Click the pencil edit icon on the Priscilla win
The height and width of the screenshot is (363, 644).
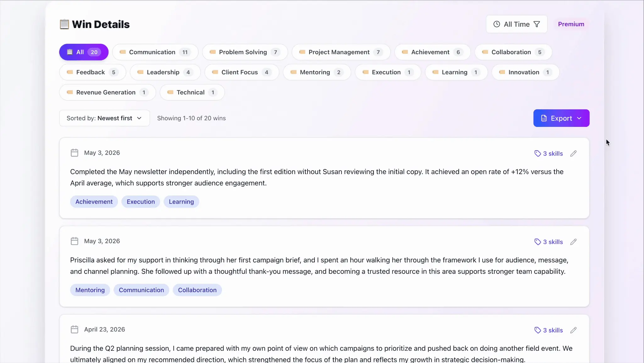coord(573,242)
